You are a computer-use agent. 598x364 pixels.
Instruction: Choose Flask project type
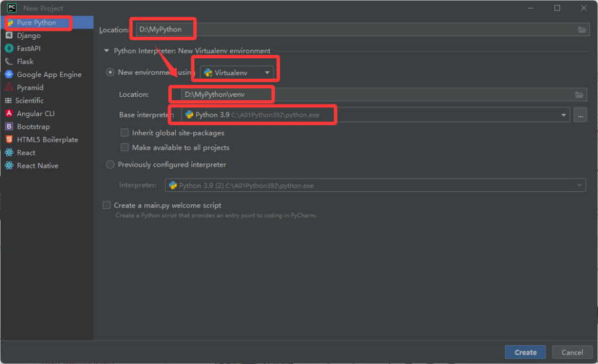coord(25,61)
